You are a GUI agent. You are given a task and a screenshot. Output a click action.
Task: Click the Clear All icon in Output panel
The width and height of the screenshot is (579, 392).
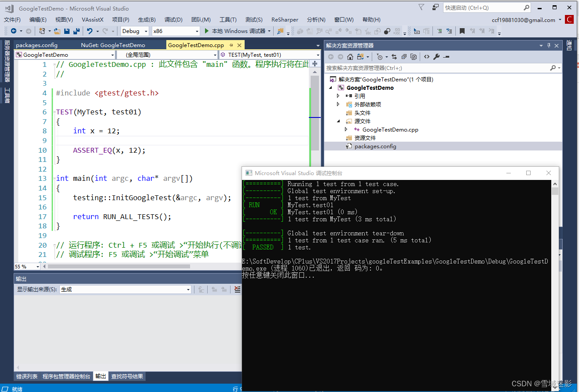click(237, 289)
